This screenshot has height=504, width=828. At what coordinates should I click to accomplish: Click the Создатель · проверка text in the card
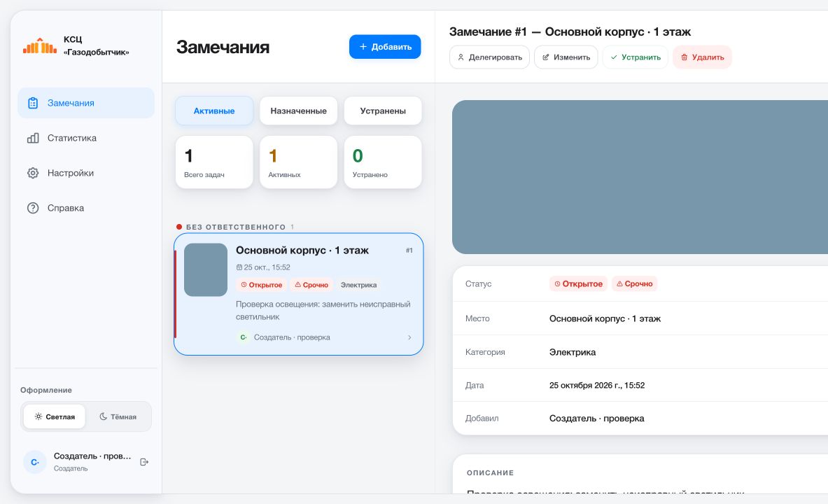click(x=292, y=337)
